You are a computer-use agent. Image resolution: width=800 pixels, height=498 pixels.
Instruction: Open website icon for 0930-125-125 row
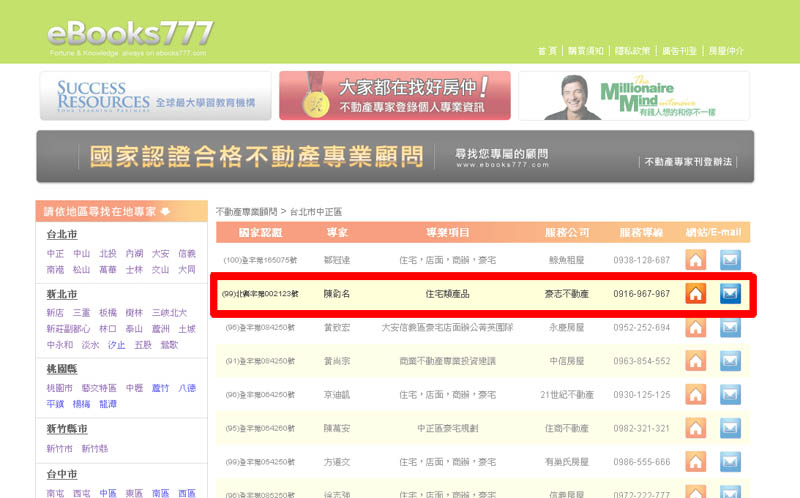695,394
